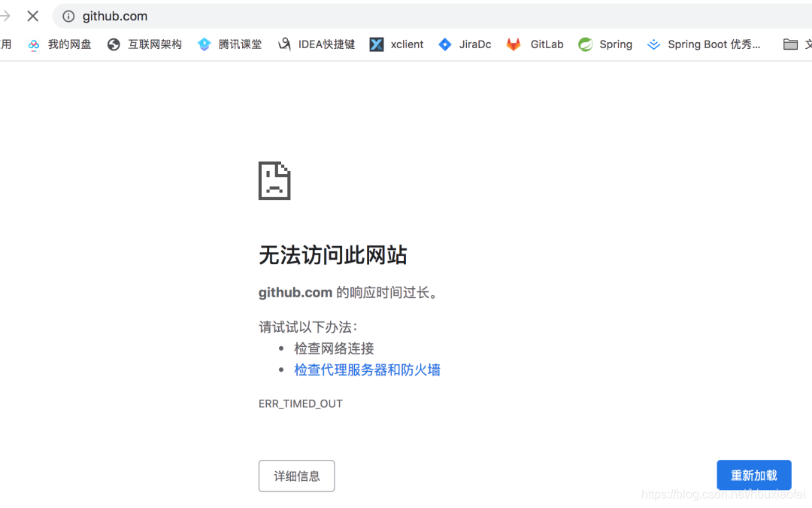Select the ERR_TIMED_OUT error code text

pos(300,404)
